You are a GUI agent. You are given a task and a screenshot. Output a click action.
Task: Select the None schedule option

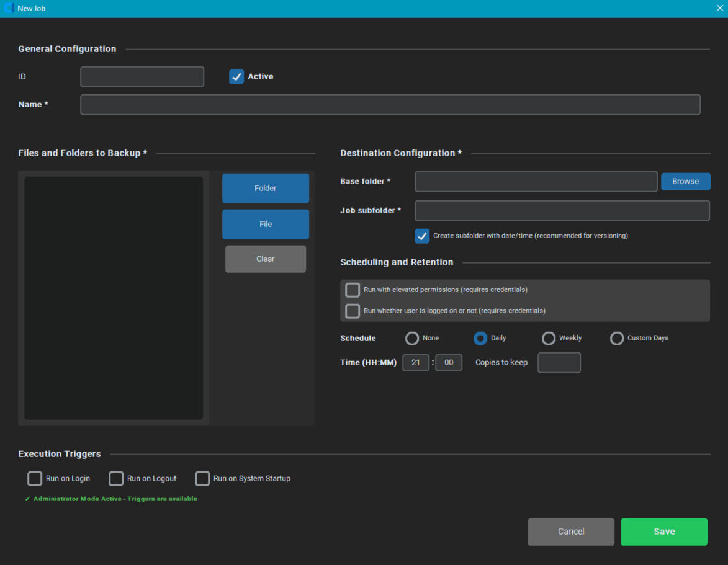click(412, 339)
